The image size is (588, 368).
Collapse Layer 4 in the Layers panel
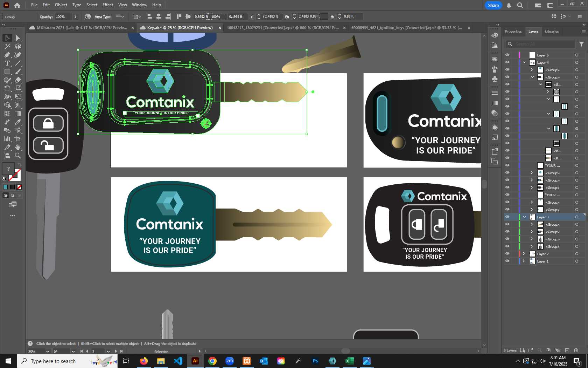point(524,62)
